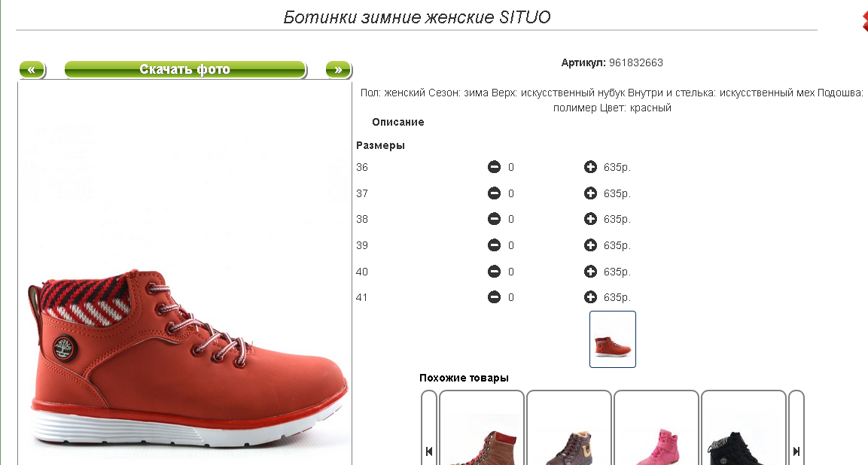This screenshot has height=465, width=868.
Task: Decrease quantity for size 37
Action: point(494,193)
